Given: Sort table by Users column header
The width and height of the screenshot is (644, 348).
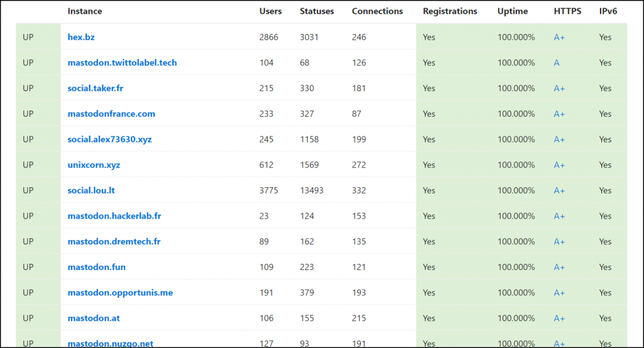Looking at the screenshot, I should (x=270, y=11).
